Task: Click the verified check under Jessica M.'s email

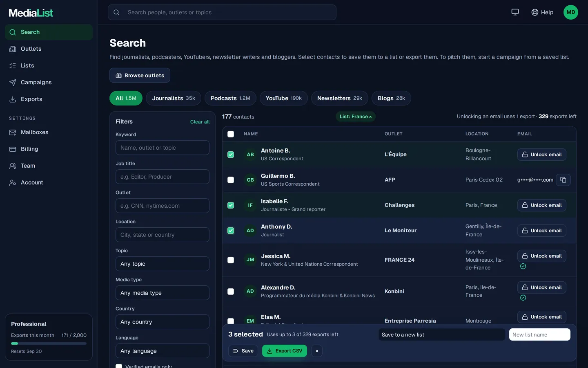Action: (x=523, y=267)
